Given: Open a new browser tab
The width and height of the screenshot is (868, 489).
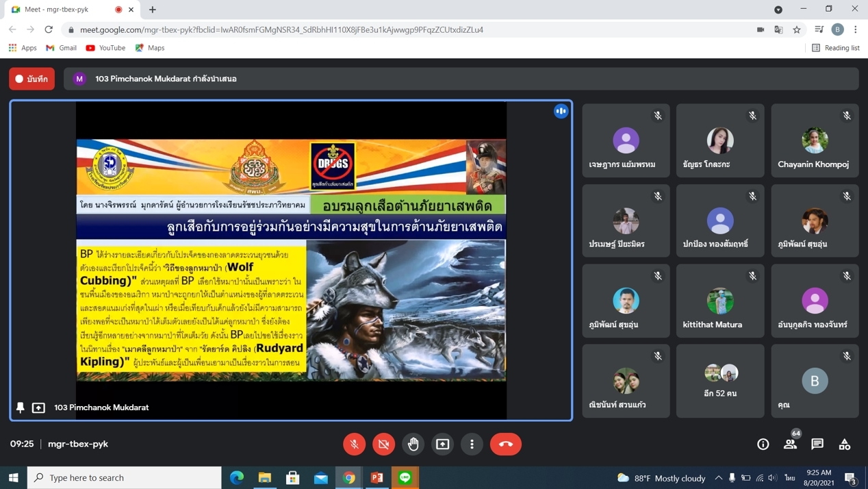Looking at the screenshot, I should point(153,10).
